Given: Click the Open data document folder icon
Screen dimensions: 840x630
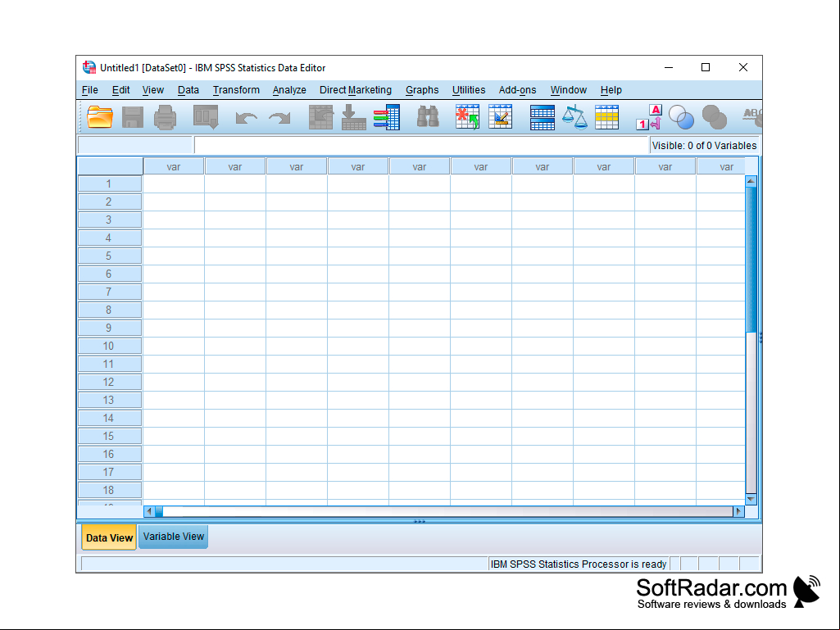Looking at the screenshot, I should pos(100,117).
